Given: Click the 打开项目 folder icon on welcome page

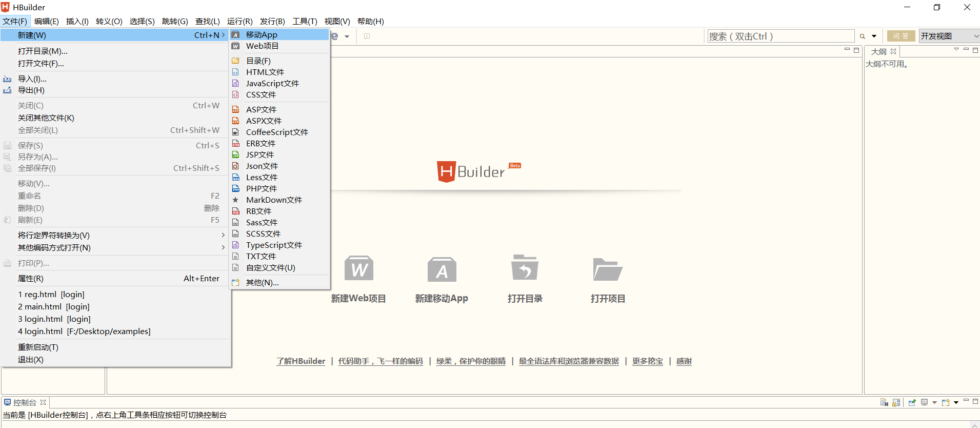Looking at the screenshot, I should tap(608, 269).
